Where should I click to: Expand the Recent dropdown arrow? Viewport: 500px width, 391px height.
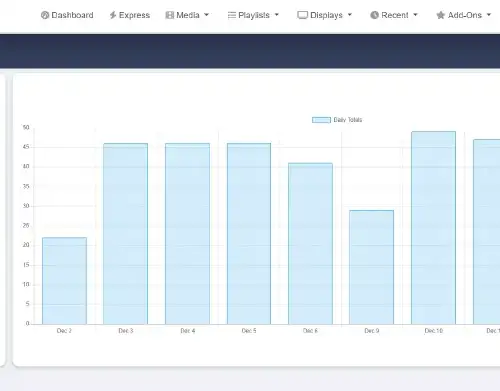click(x=415, y=15)
